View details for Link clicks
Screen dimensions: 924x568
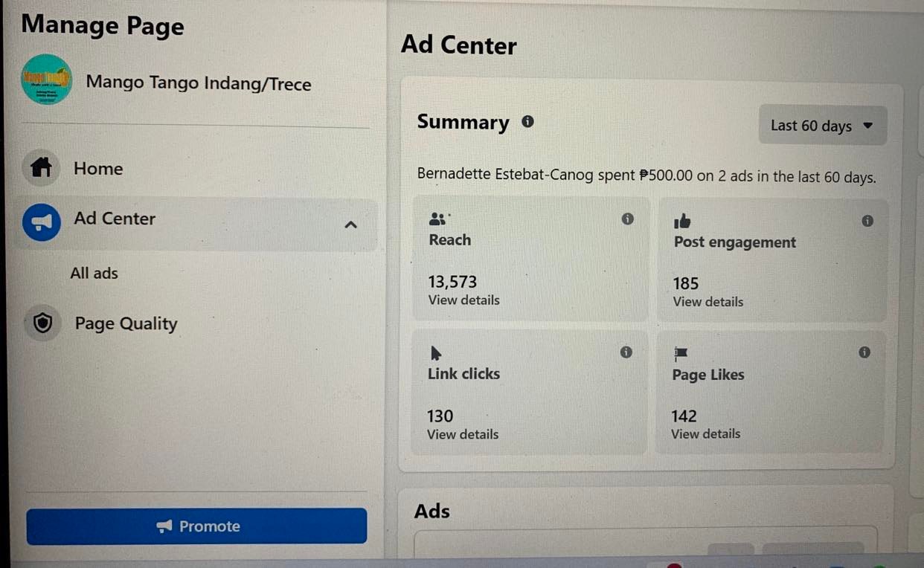[x=462, y=434]
